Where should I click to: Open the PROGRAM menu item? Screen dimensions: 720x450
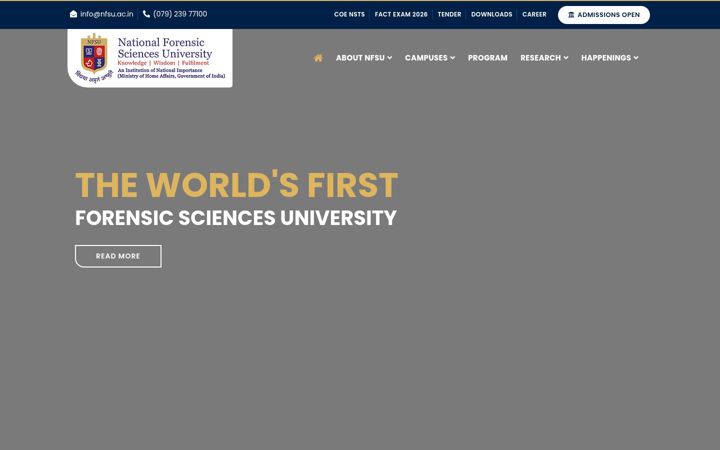point(488,58)
